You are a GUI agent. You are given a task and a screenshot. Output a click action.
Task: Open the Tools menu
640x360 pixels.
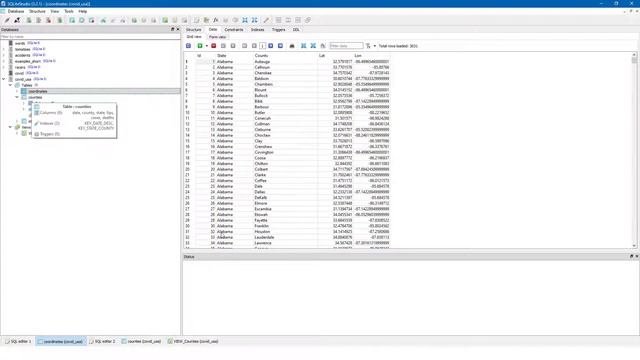[69, 11]
